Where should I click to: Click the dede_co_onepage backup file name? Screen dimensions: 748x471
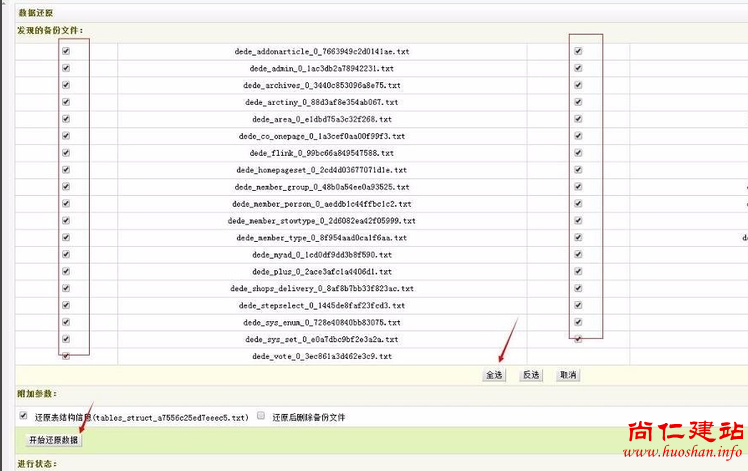[x=321, y=136]
